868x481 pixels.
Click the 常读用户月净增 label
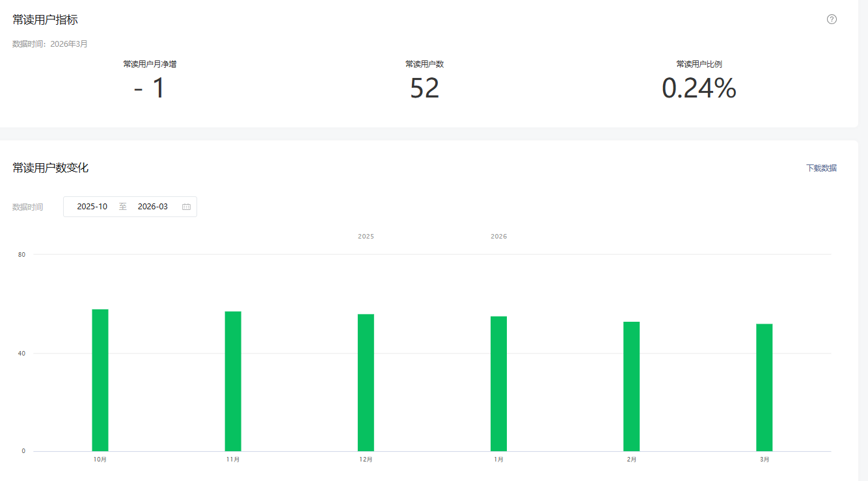click(x=150, y=64)
